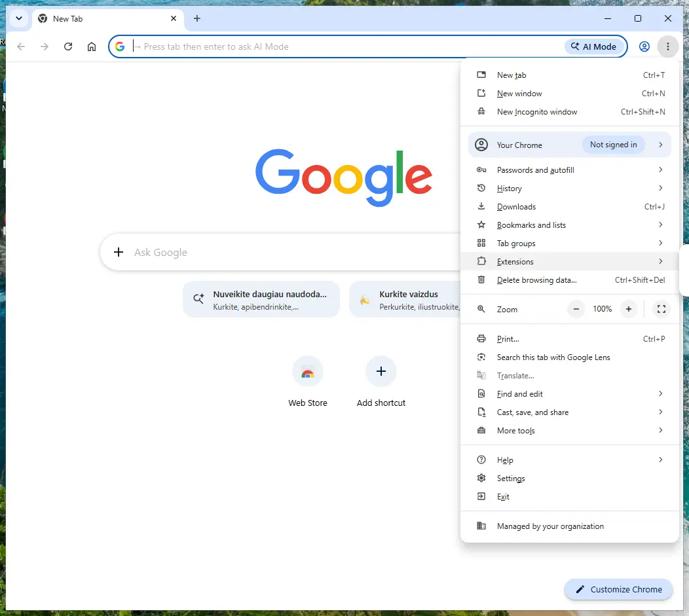Click the plus icon in Ask Google box

click(118, 252)
